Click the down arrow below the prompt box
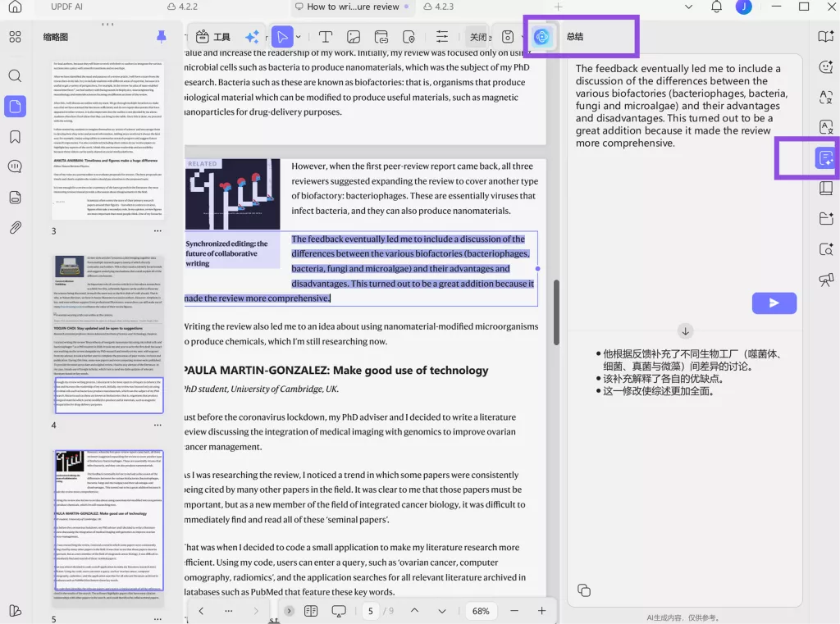The width and height of the screenshot is (840, 624). pos(685,331)
